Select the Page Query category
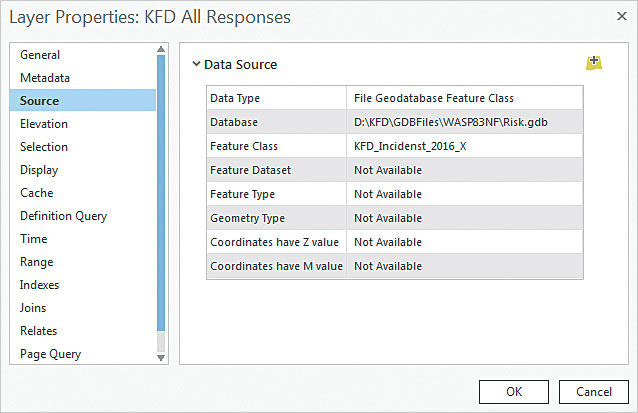 [x=50, y=354]
